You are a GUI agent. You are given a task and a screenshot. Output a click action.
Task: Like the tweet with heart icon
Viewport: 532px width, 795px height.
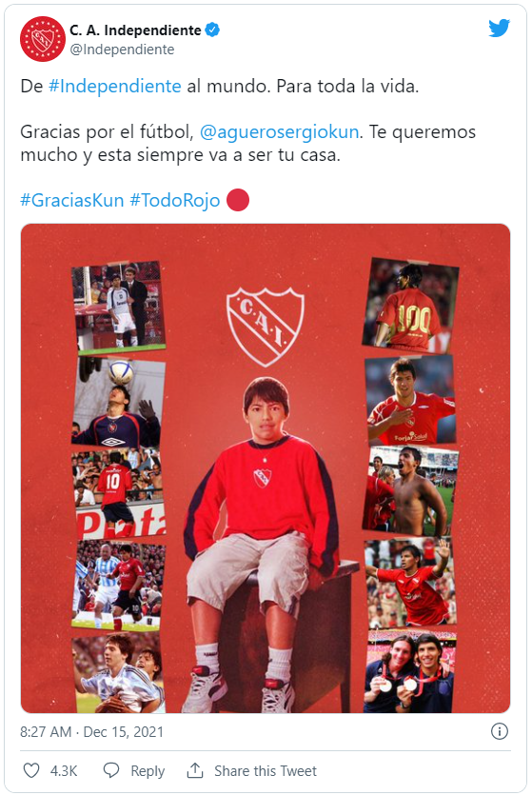click(31, 770)
